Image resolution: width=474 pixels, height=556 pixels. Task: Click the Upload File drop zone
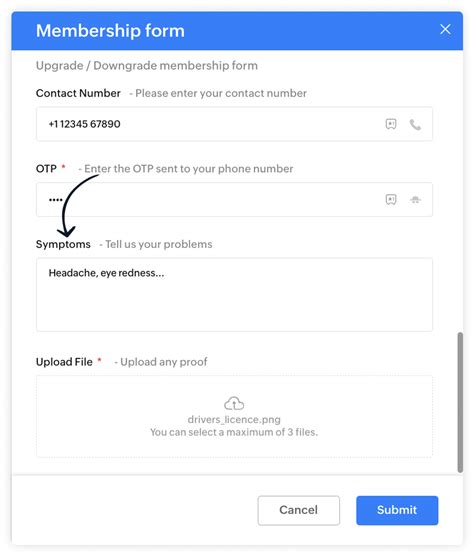234,416
